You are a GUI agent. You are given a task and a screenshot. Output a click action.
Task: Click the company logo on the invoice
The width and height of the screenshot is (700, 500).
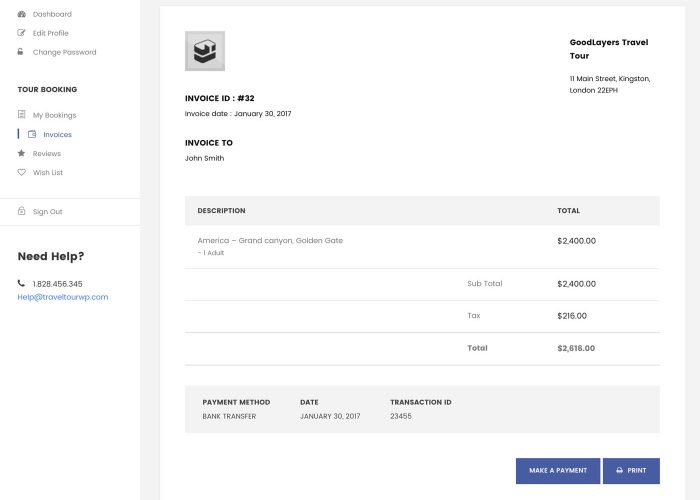click(205, 51)
